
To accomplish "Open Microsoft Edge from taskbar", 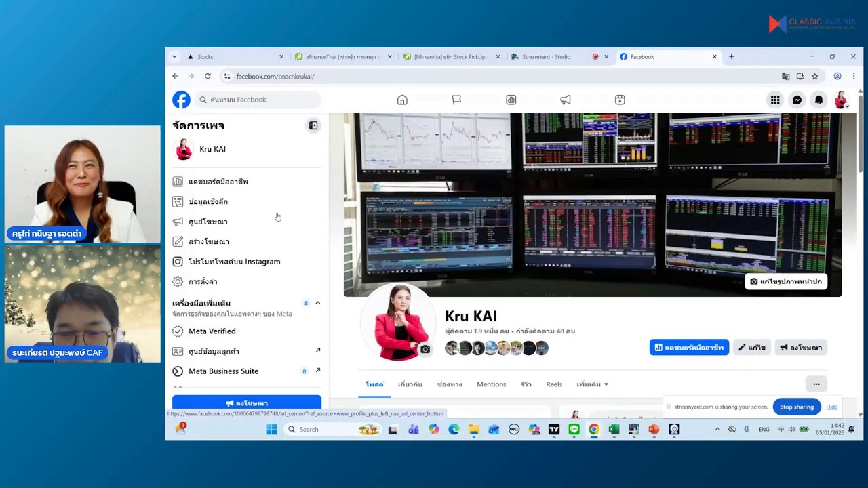I will 454,429.
